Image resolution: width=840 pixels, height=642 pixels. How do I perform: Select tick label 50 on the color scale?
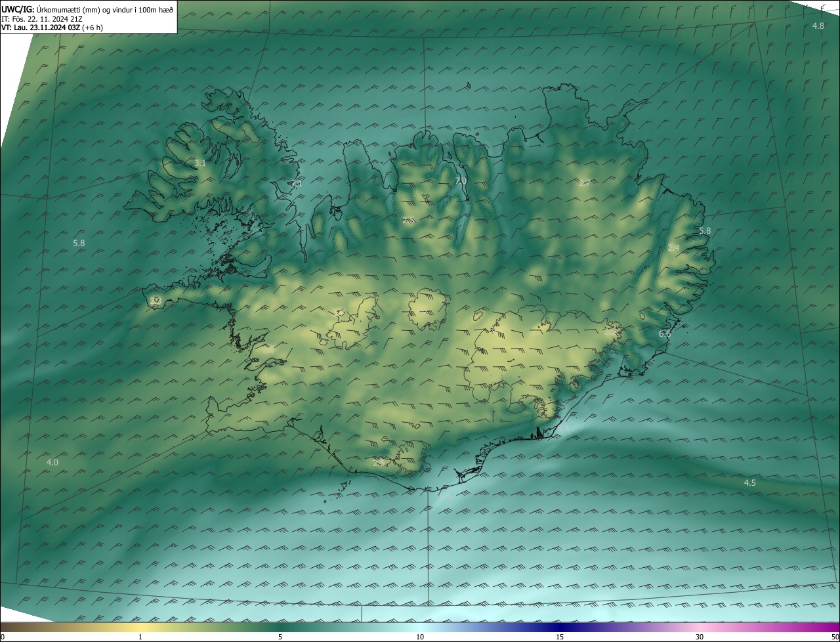(x=835, y=637)
